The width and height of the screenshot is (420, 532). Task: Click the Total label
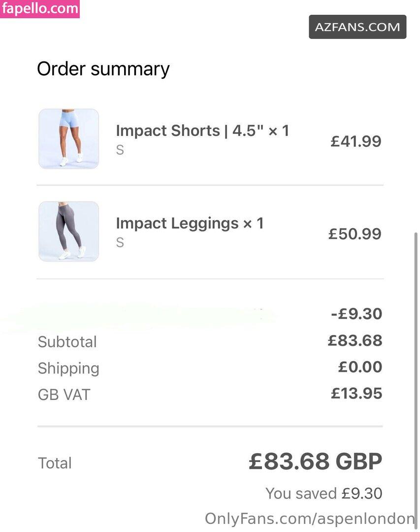[x=55, y=463]
